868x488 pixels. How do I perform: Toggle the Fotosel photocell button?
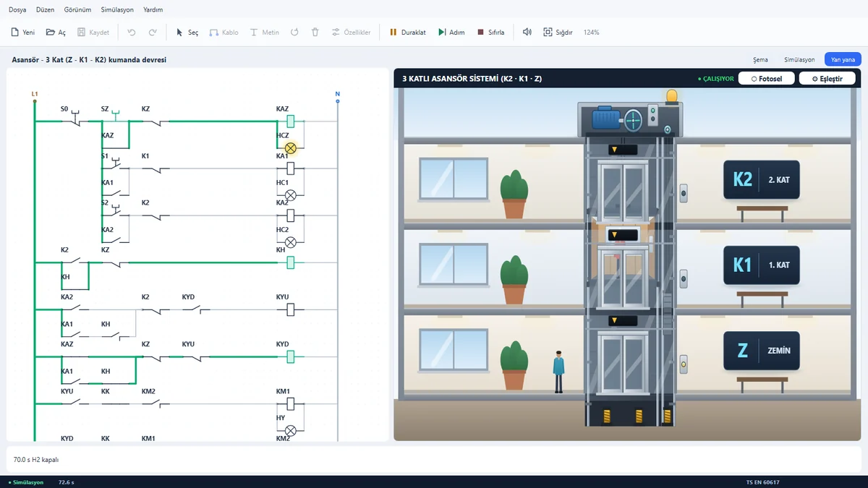pyautogui.click(x=766, y=78)
